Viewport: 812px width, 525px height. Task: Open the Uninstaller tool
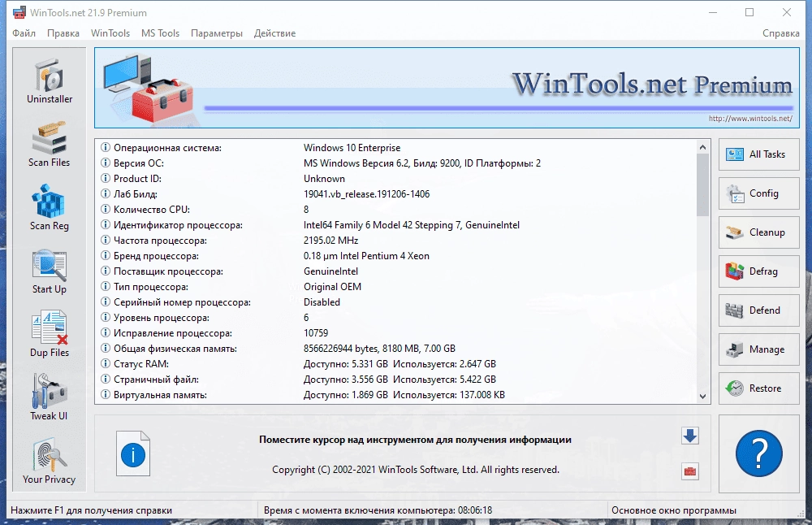[50, 81]
